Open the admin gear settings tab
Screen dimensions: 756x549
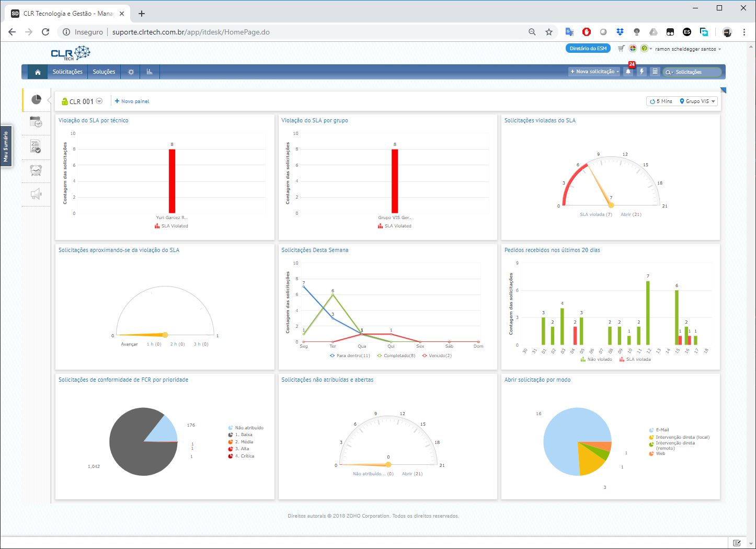tap(131, 72)
